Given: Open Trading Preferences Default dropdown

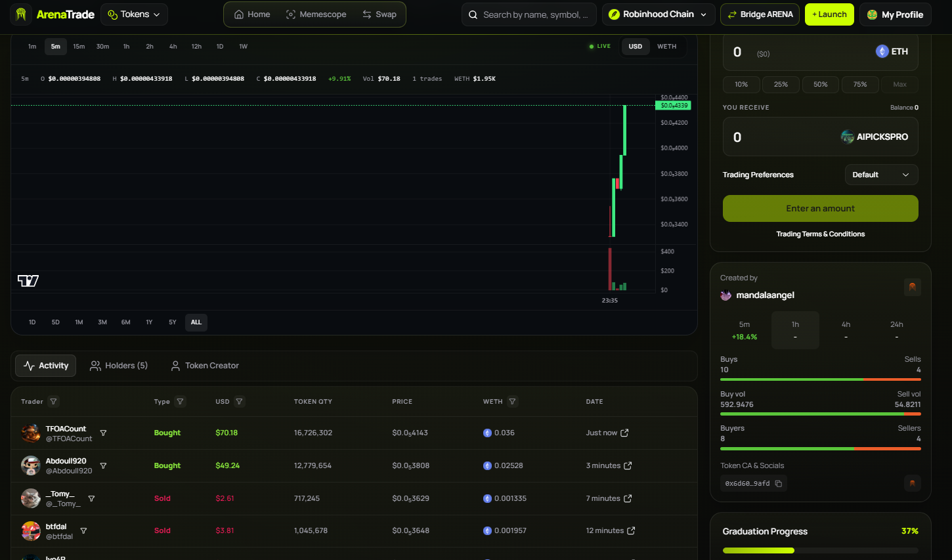Looking at the screenshot, I should click(881, 175).
